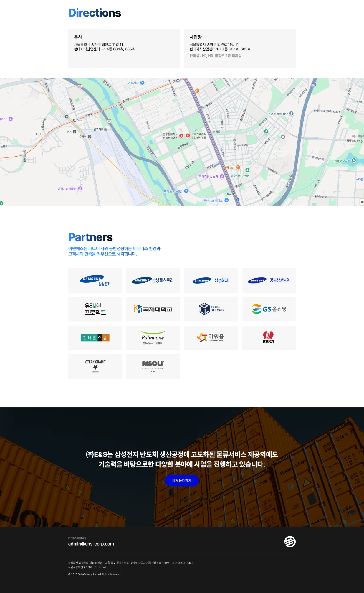Open the 개인정보처리방침 link in footer
364x593 pixels.
[77, 538]
